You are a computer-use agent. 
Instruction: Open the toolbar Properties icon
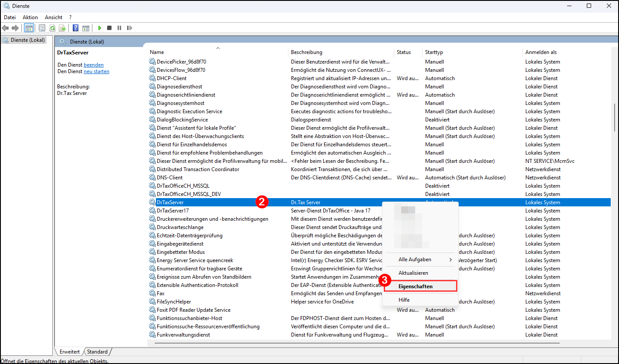click(42, 28)
